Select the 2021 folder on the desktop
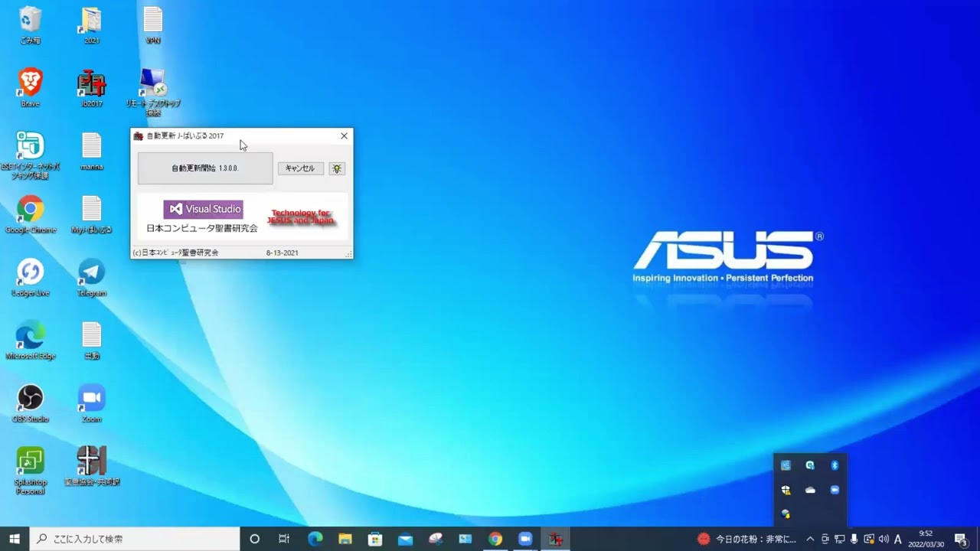Screen dimensions: 980x551 [92, 25]
